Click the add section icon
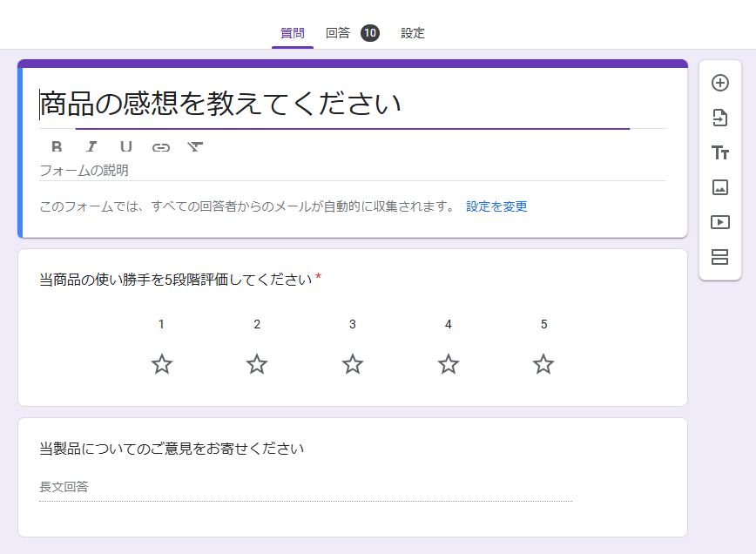Screen dimensions: 756x554 [x=719, y=257]
